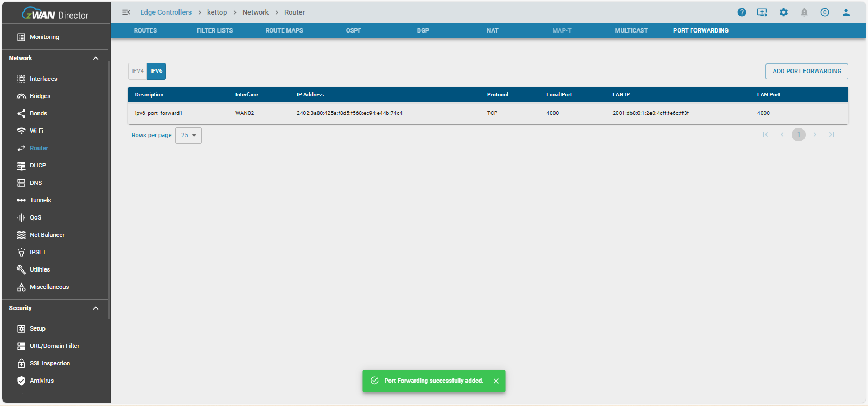Click the Add Port Forwarding button
The height and width of the screenshot is (406, 868).
click(806, 71)
